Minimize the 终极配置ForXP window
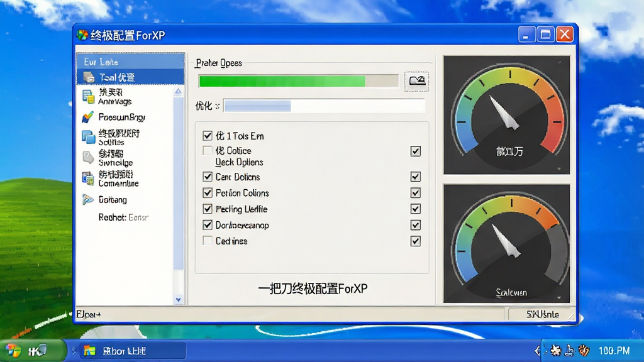This screenshot has height=362, width=644. [526, 35]
